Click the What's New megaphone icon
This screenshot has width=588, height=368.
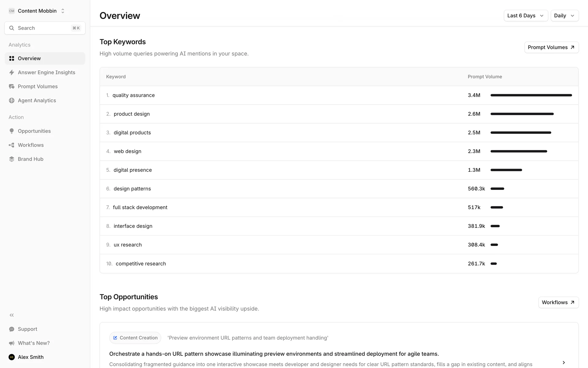12,343
